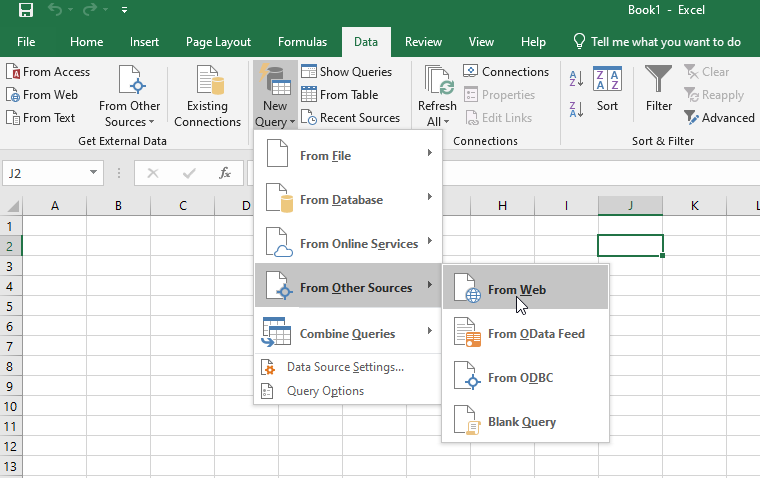Select column K header
This screenshot has height=478, width=760.
click(695, 206)
